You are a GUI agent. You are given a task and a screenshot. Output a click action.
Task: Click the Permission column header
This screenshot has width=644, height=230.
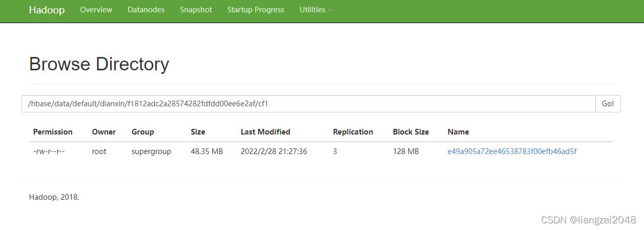tap(53, 132)
